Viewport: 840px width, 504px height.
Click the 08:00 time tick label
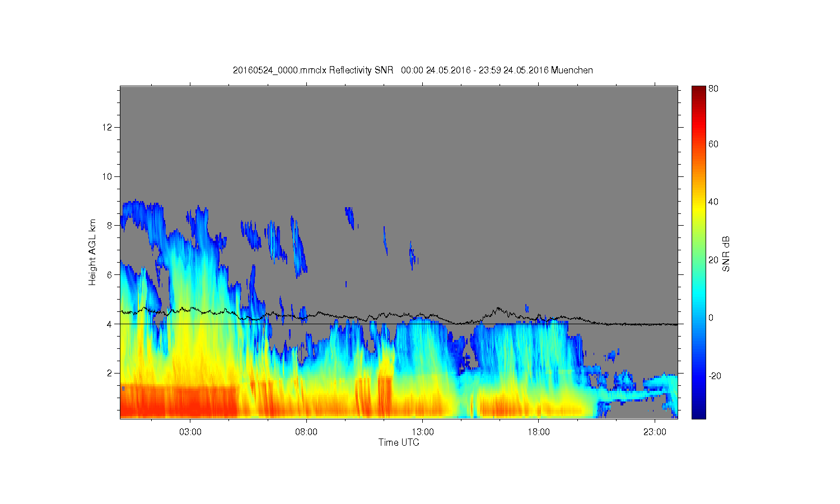pyautogui.click(x=306, y=432)
